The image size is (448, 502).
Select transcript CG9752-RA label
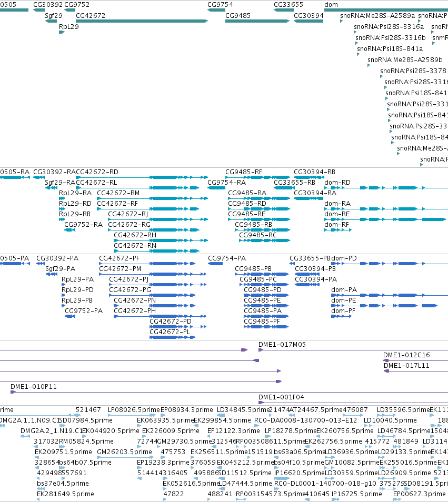click(84, 225)
